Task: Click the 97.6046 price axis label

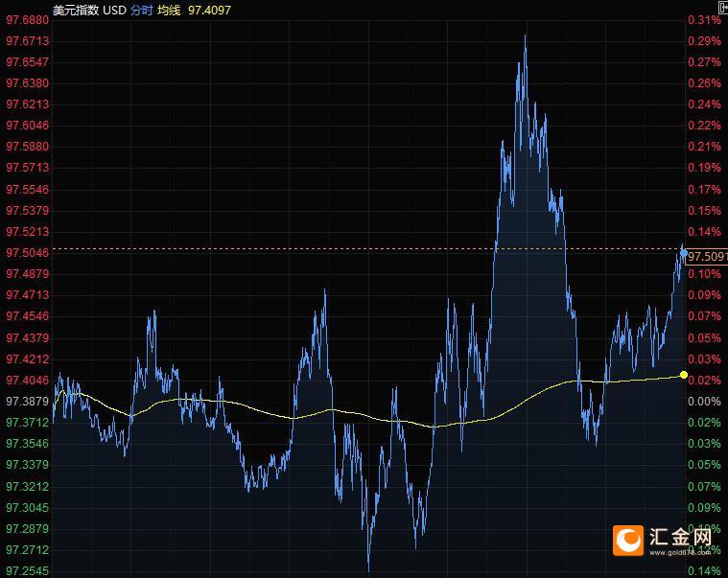Action: [x=28, y=126]
